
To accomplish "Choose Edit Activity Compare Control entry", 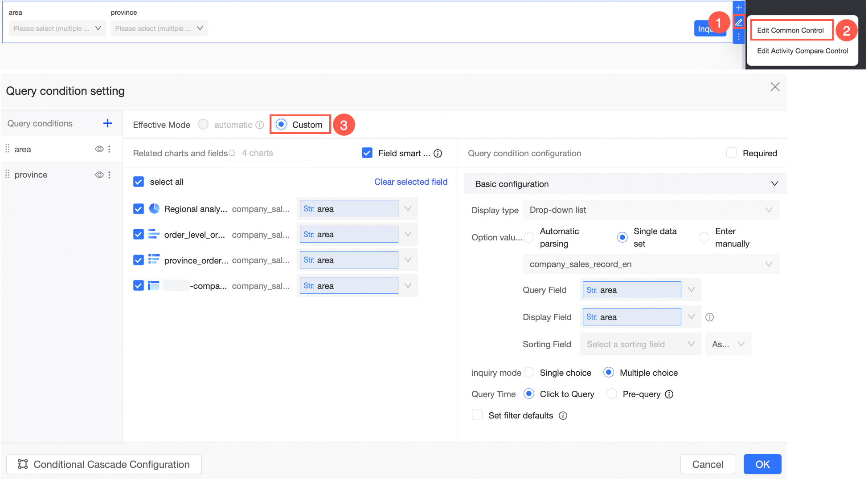I will (x=802, y=51).
